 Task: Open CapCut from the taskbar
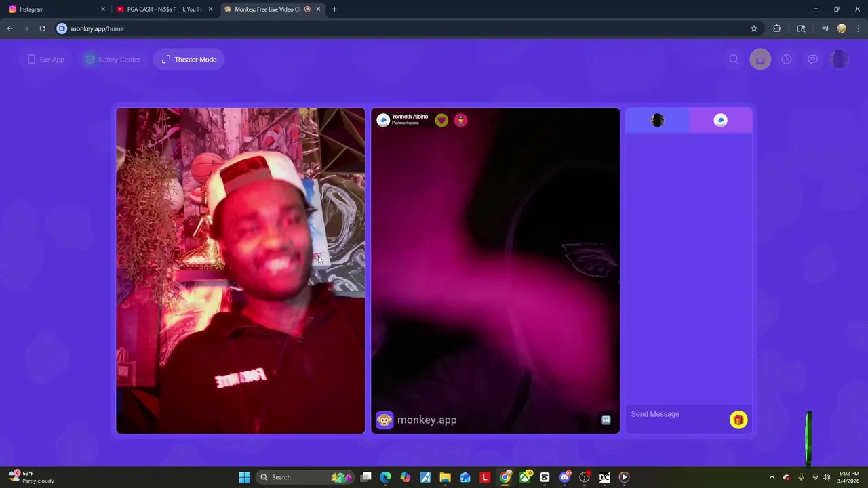545,477
